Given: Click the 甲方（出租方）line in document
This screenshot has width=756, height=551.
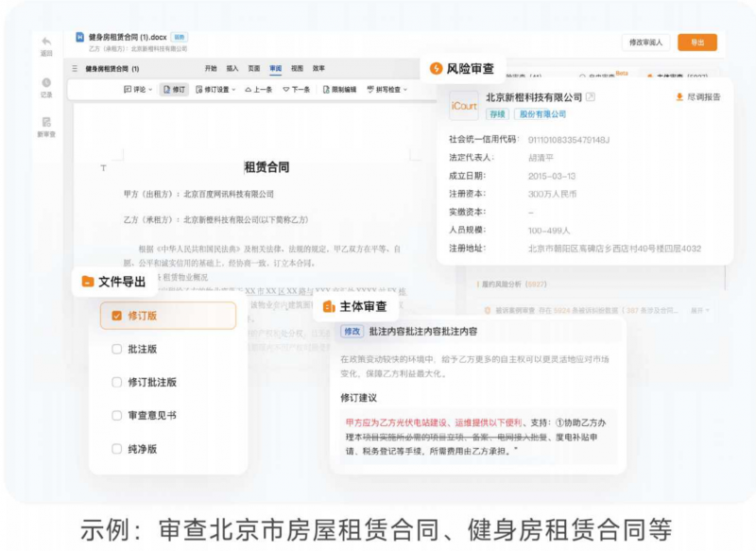Looking at the screenshot, I should (198, 194).
